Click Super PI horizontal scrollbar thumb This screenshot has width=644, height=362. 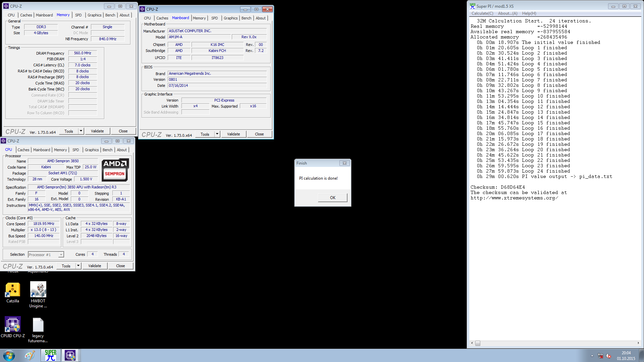[x=478, y=343]
